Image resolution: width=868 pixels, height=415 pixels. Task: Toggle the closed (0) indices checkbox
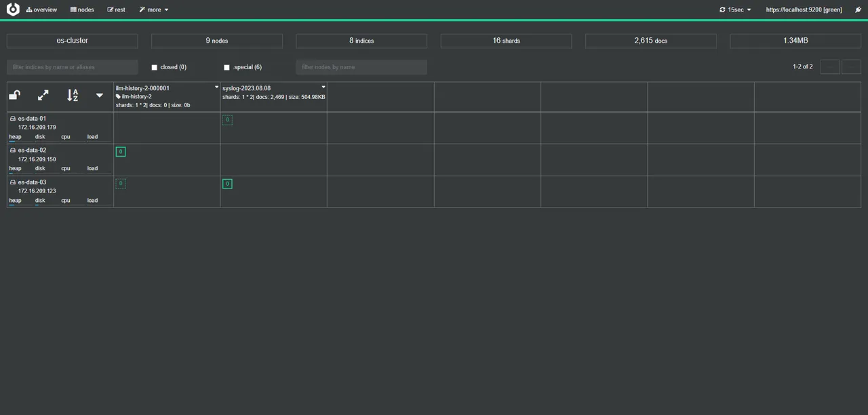pyautogui.click(x=155, y=68)
